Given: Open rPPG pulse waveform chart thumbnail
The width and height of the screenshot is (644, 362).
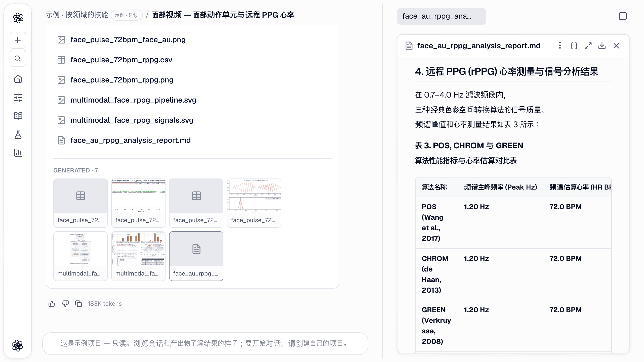Looking at the screenshot, I should pyautogui.click(x=254, y=203).
